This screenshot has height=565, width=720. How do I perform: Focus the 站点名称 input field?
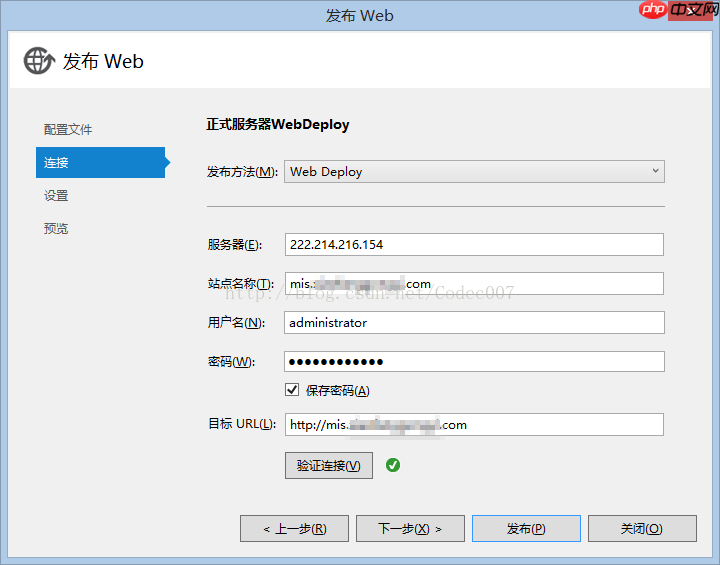click(x=474, y=283)
